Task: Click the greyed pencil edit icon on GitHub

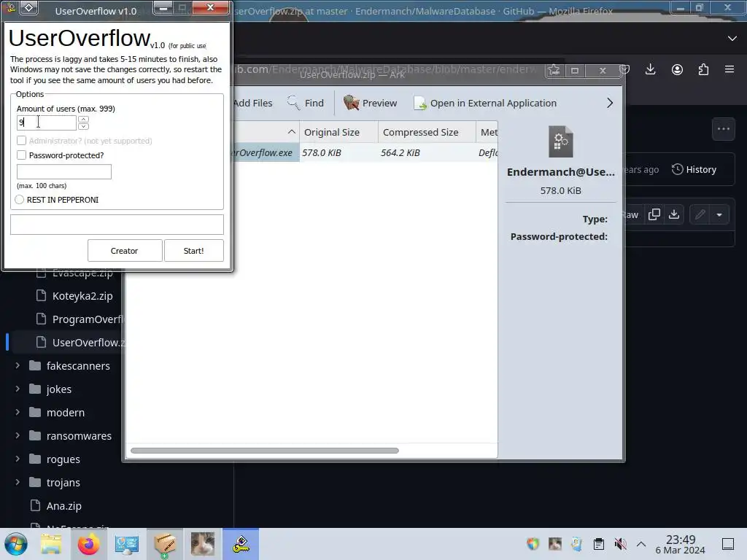Action: click(700, 214)
